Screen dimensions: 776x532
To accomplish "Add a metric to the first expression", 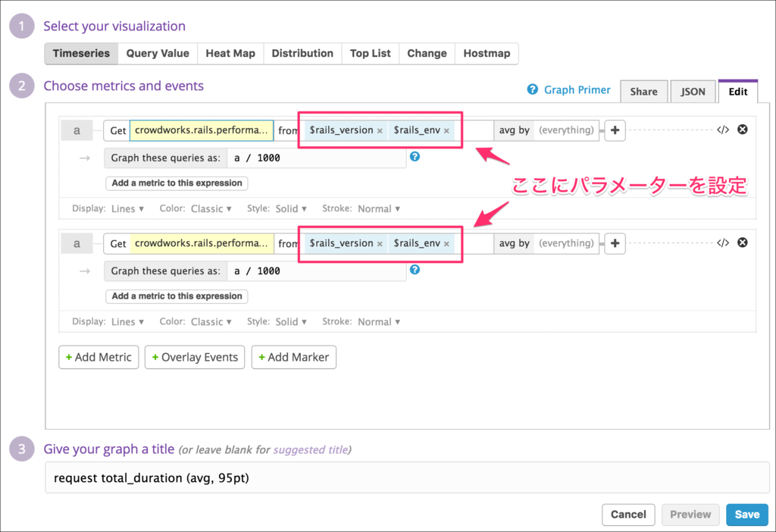I will point(177,183).
